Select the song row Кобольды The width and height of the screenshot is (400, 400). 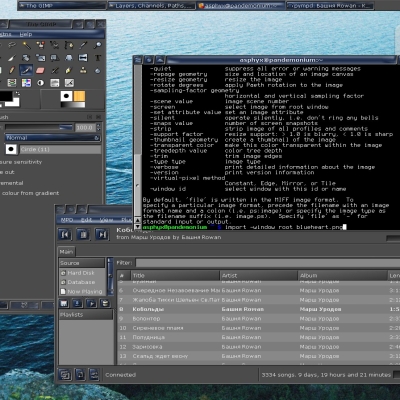[258, 309]
